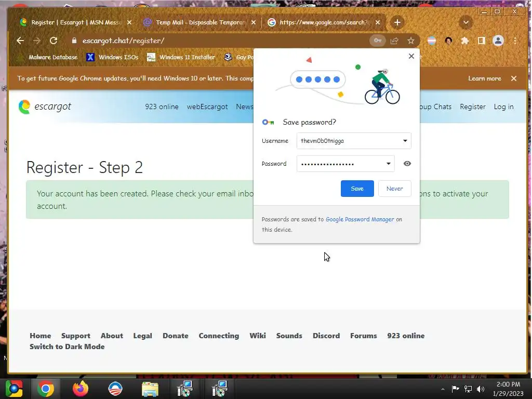
Task: Open a new tab with plus button
Action: pos(397,22)
